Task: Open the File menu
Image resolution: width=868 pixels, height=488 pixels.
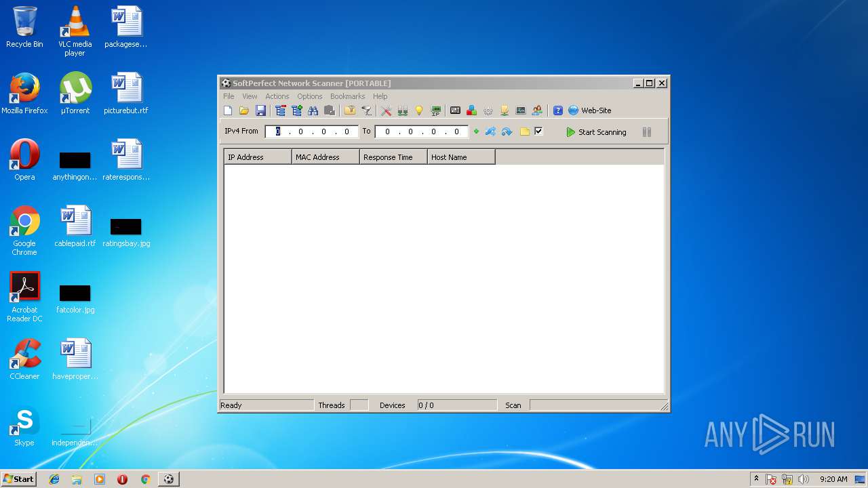Action: click(x=229, y=96)
